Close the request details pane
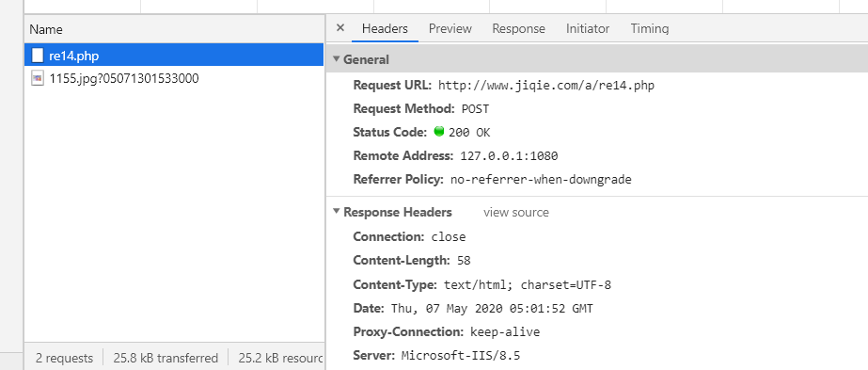868x370 pixels. click(x=340, y=28)
